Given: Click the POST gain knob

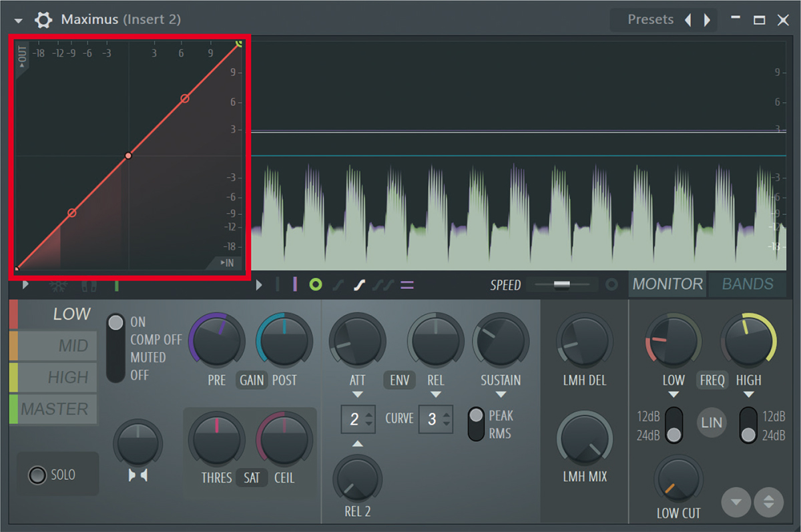Looking at the screenshot, I should [x=284, y=340].
